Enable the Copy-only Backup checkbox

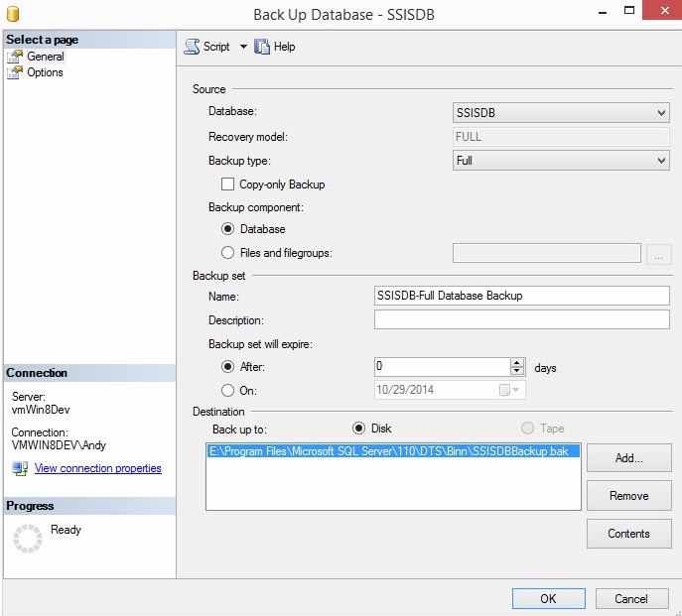point(227,185)
